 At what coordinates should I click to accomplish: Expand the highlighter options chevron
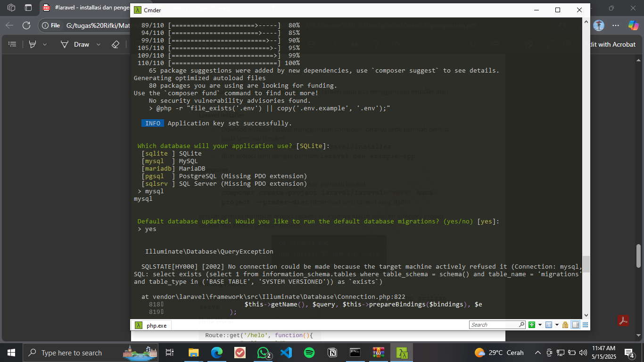pyautogui.click(x=44, y=44)
